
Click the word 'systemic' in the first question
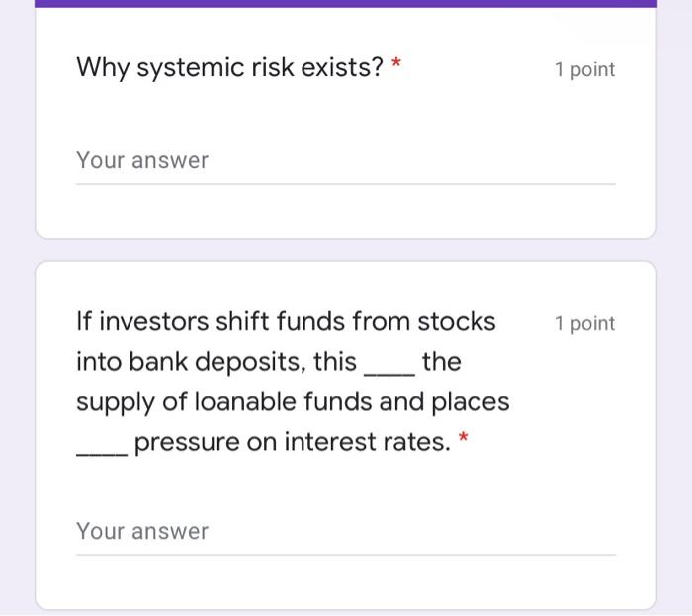pyautogui.click(x=191, y=68)
